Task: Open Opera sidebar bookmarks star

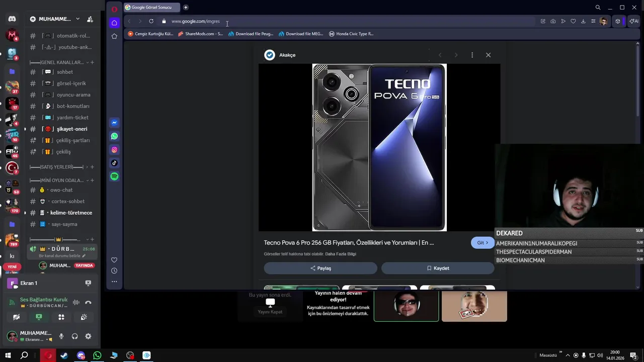Action: pyautogui.click(x=114, y=36)
